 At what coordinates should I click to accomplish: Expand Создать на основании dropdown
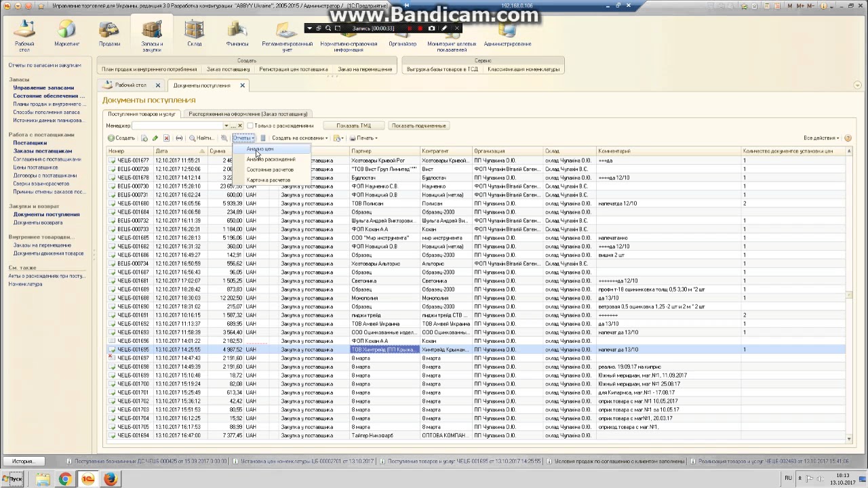(x=300, y=138)
